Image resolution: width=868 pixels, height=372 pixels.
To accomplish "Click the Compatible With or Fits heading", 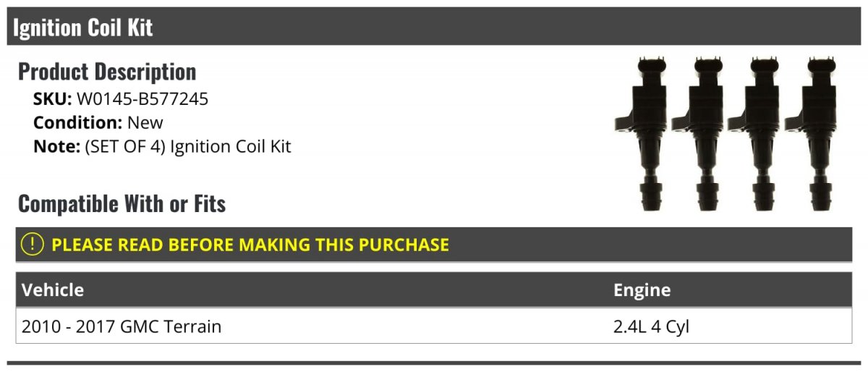I will click(122, 204).
